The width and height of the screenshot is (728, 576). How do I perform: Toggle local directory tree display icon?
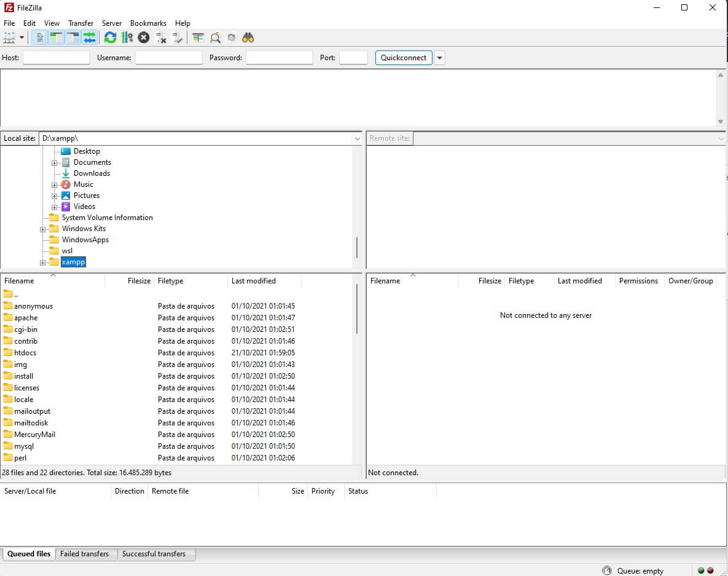(x=56, y=37)
